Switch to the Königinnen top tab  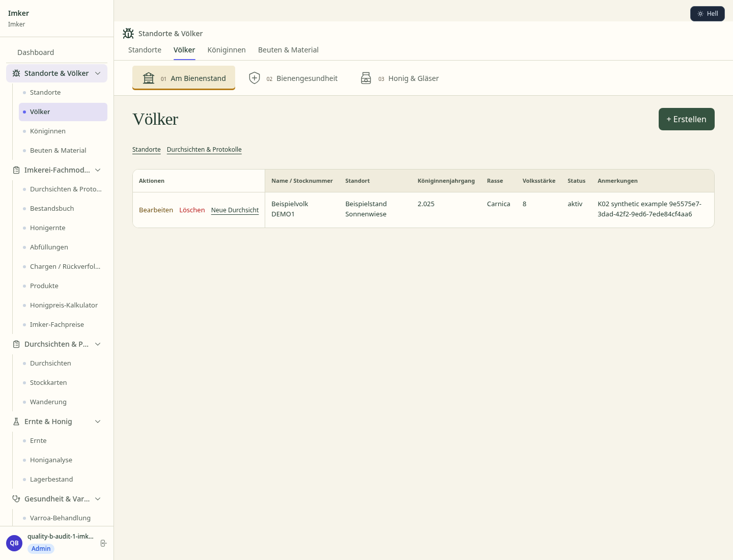click(x=227, y=50)
